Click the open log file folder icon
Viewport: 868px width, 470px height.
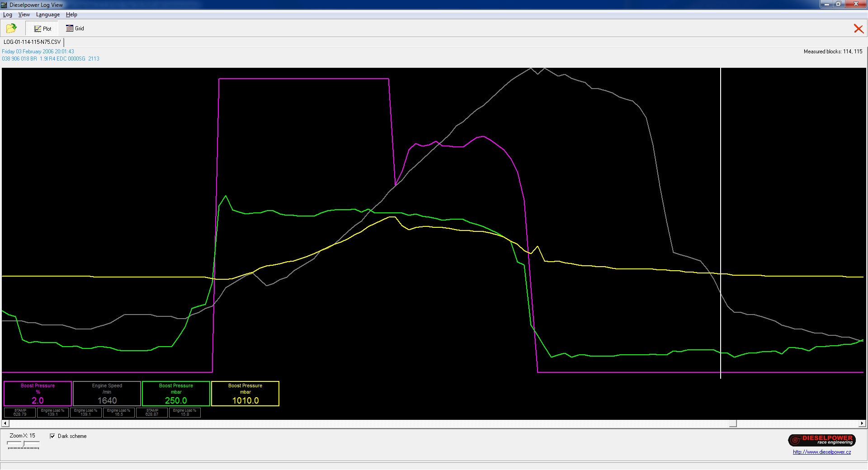pos(11,28)
